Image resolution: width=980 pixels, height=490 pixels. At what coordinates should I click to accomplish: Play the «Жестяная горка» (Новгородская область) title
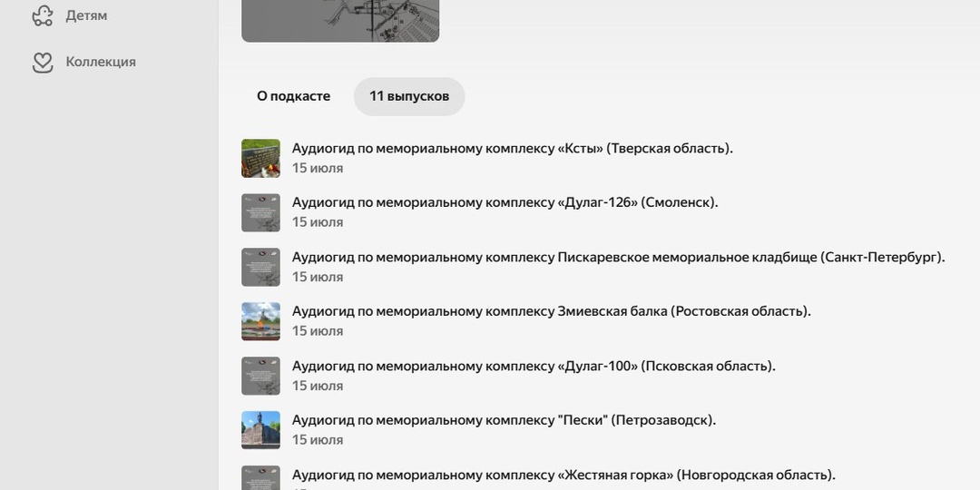[563, 475]
